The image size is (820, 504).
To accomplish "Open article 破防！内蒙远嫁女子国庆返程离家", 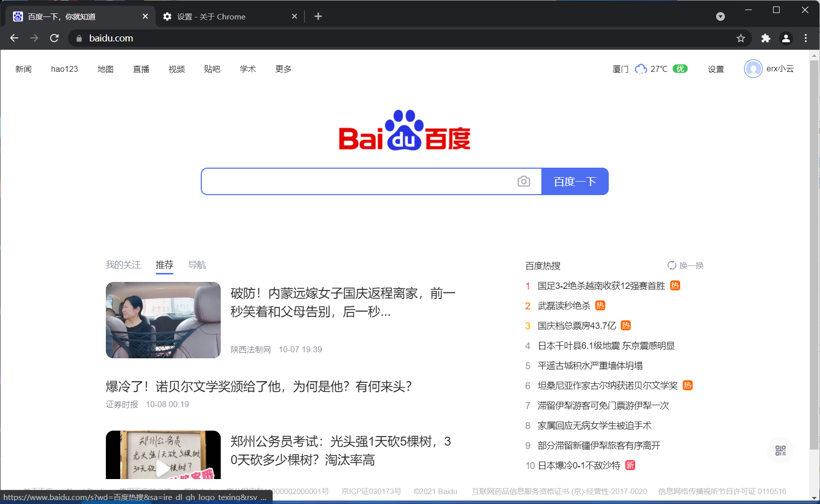I will point(343,302).
